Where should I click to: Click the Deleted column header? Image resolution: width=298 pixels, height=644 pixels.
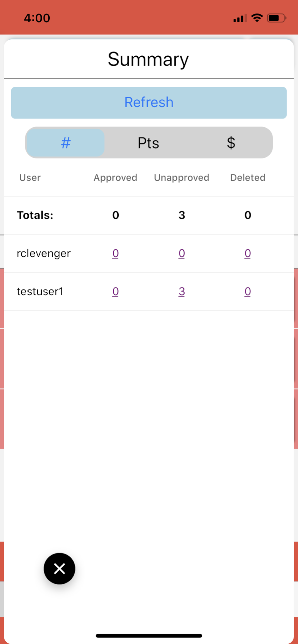click(248, 178)
